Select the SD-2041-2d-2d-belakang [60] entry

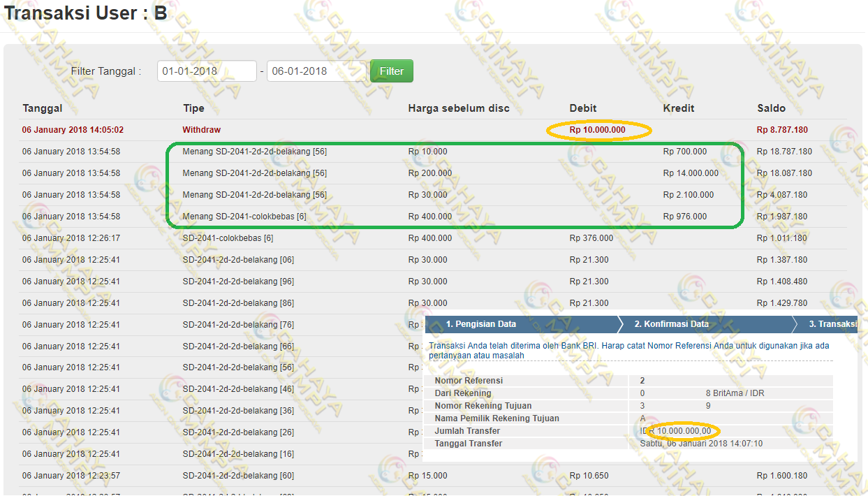pyautogui.click(x=238, y=476)
